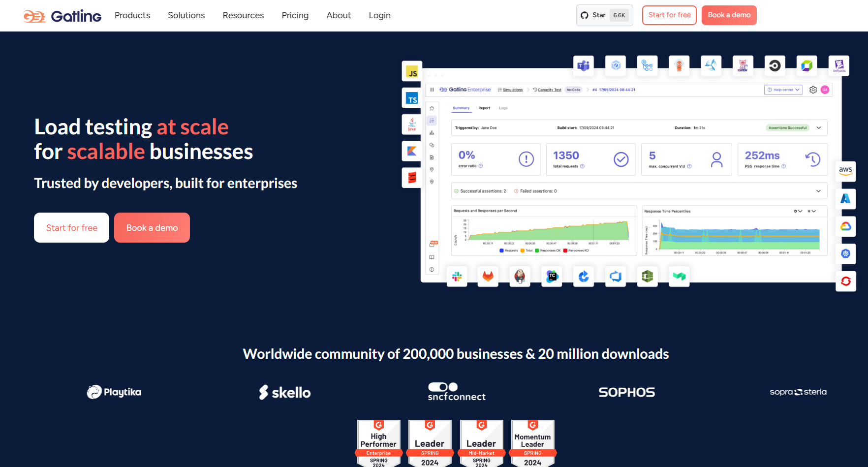Click Book a demo in the header

click(x=729, y=15)
